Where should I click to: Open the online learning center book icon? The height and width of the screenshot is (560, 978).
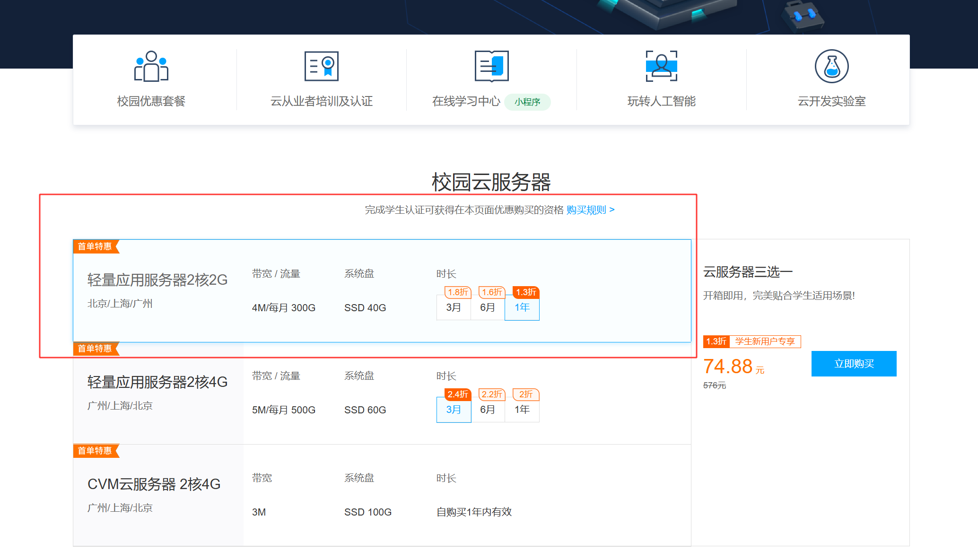[492, 66]
